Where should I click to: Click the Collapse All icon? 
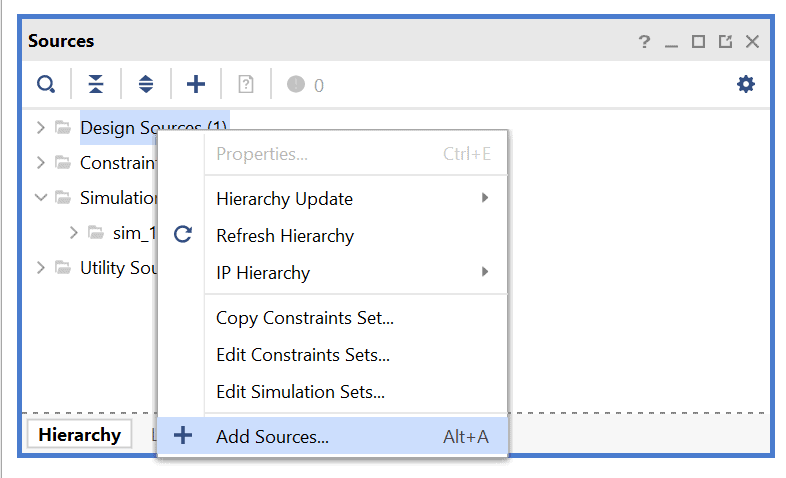pyautogui.click(x=96, y=85)
